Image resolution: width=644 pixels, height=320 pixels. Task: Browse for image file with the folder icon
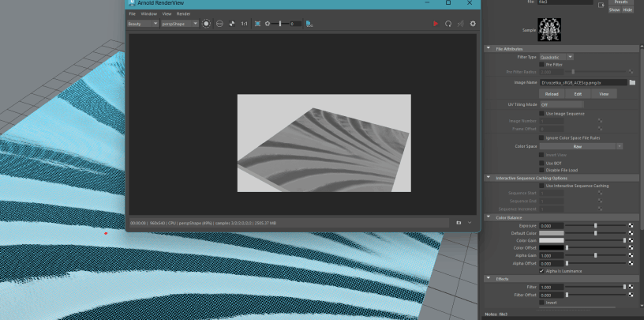click(x=632, y=82)
